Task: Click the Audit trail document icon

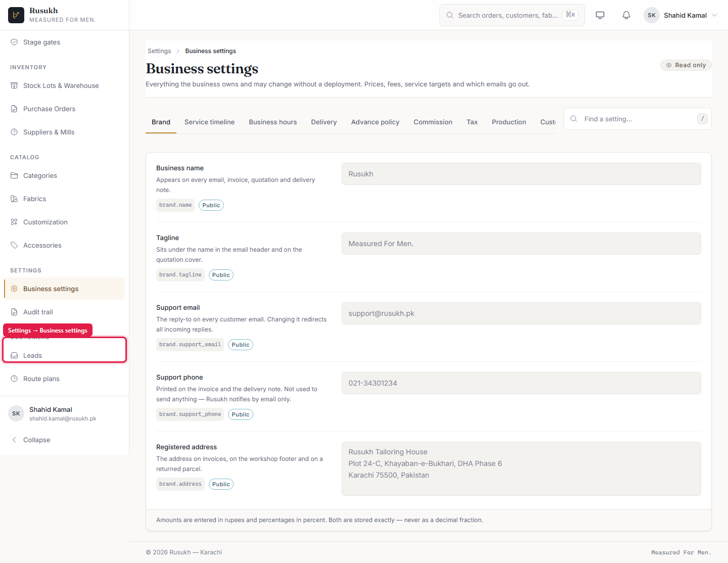Action: [14, 312]
